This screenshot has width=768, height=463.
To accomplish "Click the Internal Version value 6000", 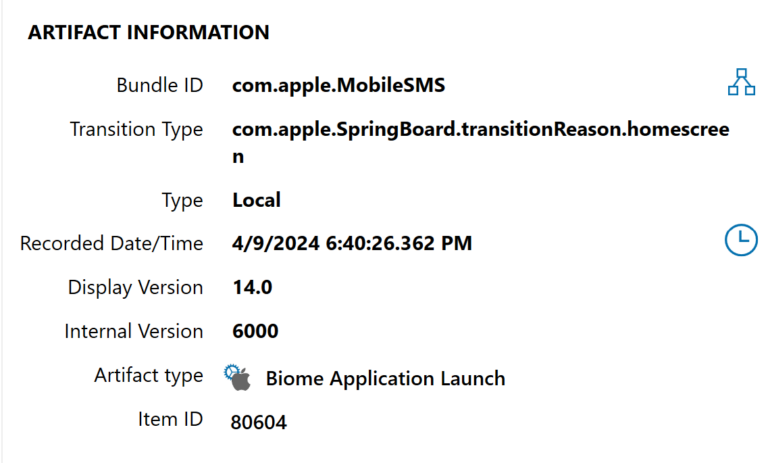I will pos(255,331).
